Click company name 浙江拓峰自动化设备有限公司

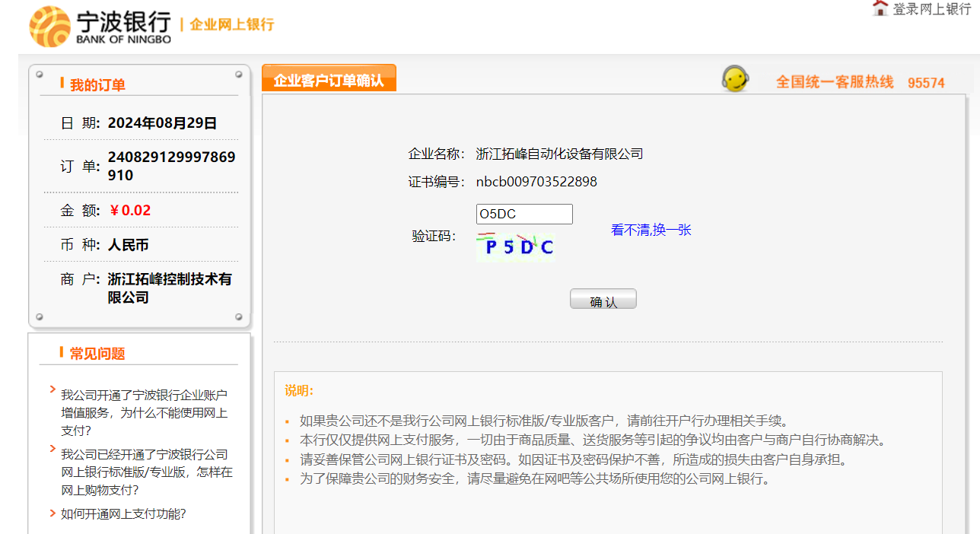[559, 154]
